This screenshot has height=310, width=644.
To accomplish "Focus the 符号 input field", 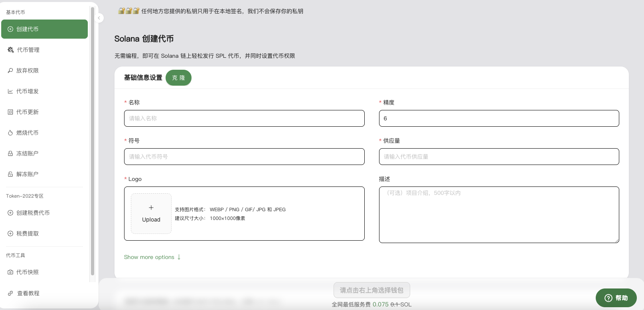I will 244,157.
